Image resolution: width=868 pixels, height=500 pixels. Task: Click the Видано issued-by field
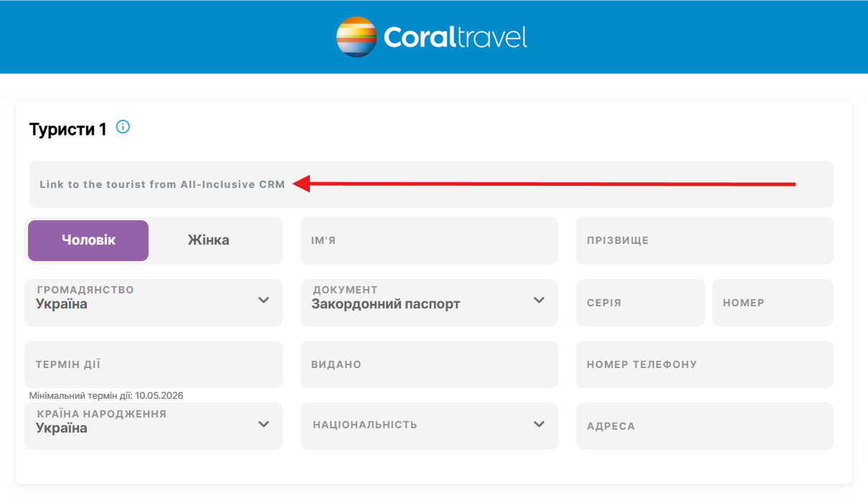click(x=428, y=364)
